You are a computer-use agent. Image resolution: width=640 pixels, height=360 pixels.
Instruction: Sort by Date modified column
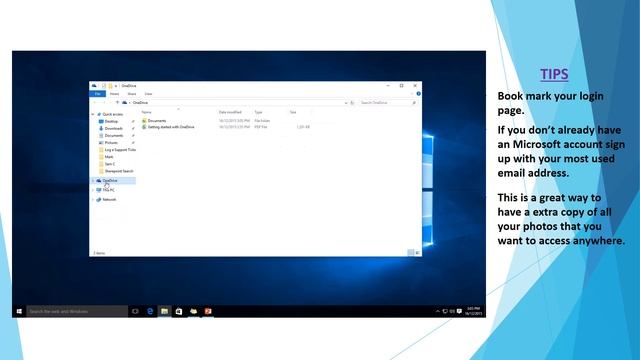coord(230,112)
